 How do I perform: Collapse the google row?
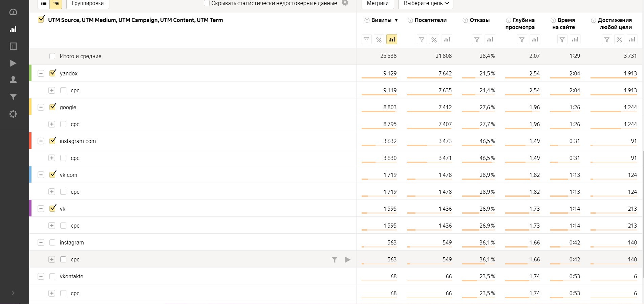click(x=41, y=107)
